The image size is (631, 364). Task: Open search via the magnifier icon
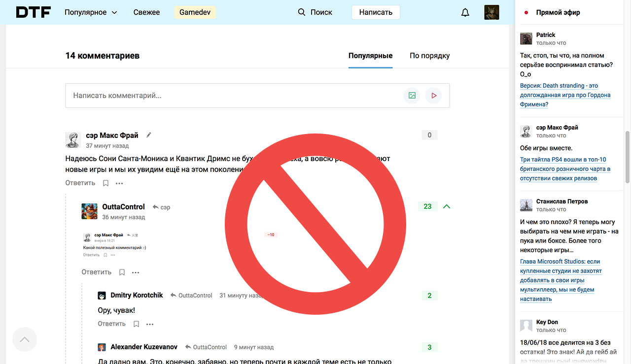pos(301,12)
